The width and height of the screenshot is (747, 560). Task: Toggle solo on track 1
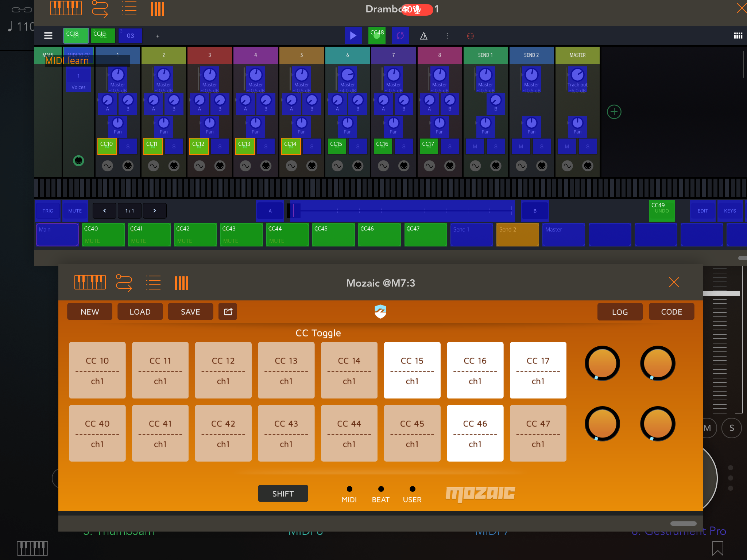[x=128, y=146]
